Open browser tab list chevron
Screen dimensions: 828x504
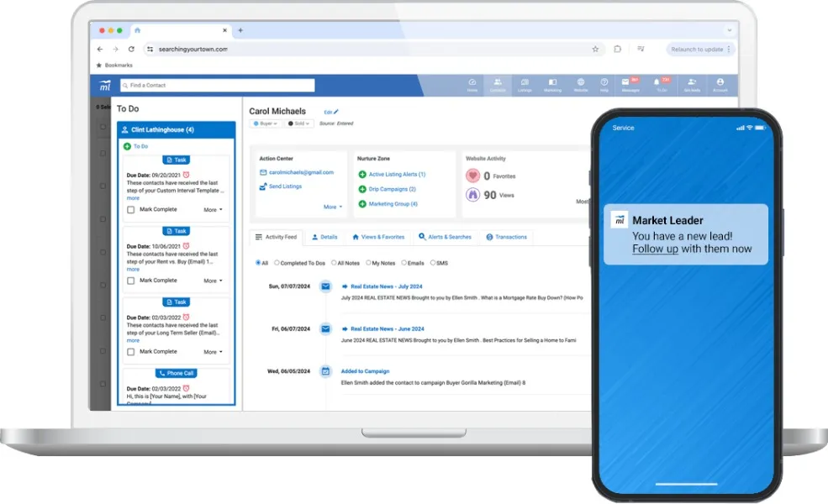click(730, 30)
